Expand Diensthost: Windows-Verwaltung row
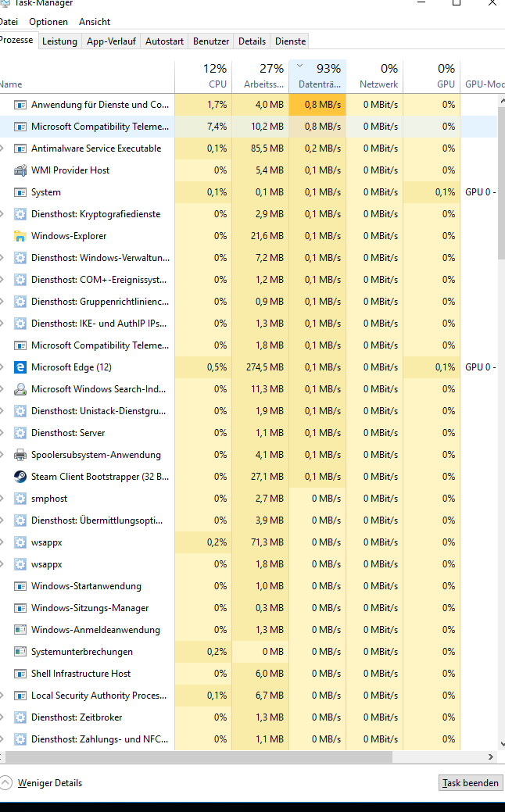The image size is (505, 812). [2, 258]
